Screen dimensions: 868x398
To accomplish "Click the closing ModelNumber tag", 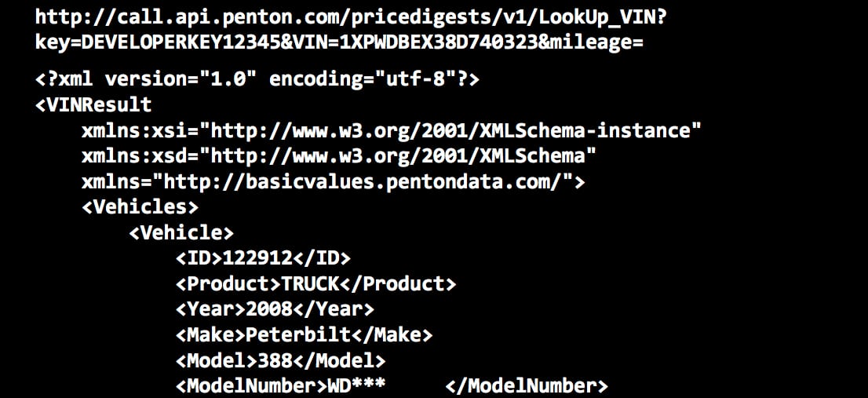I will (x=526, y=385).
